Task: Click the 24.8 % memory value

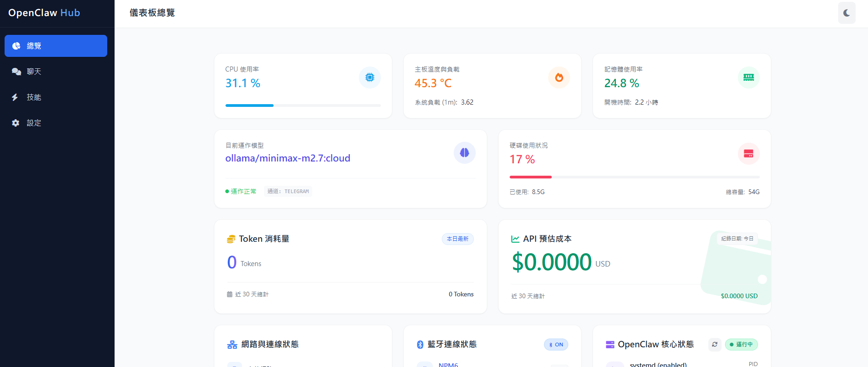Action: pos(621,83)
